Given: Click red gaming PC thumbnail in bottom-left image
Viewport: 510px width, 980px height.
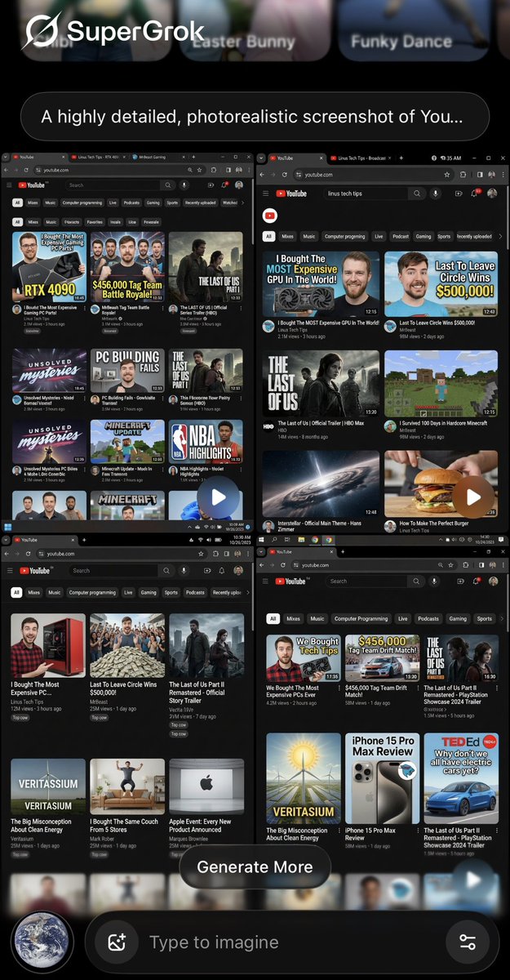Looking at the screenshot, I should coord(48,646).
